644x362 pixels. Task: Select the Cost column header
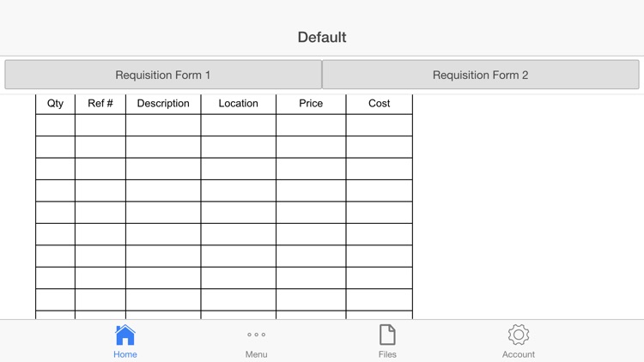[379, 104]
